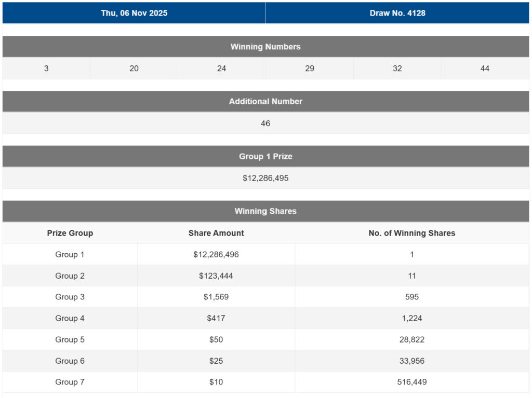Select winning number 32
The height and width of the screenshot is (398, 532).
(x=397, y=68)
